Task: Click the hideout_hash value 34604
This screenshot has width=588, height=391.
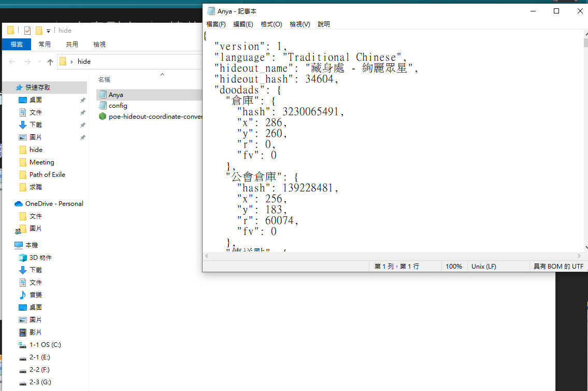Action: tap(319, 79)
